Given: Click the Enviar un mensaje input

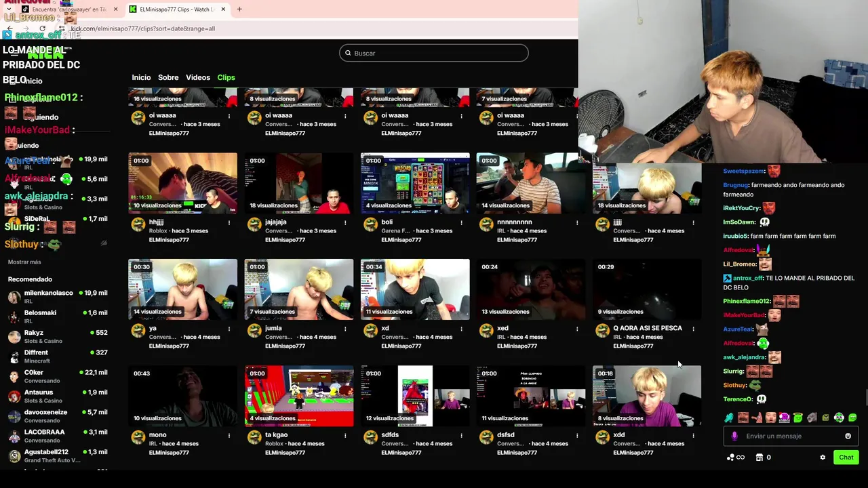Looking at the screenshot, I should click(790, 436).
